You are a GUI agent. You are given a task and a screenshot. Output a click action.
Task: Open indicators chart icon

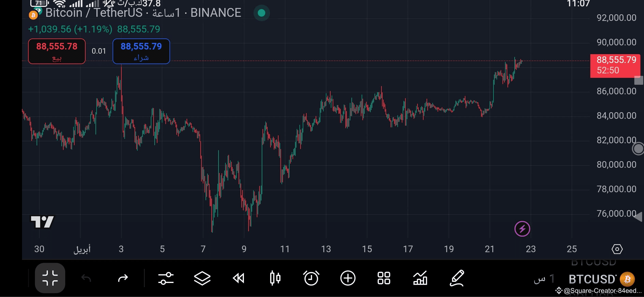pyautogui.click(x=420, y=278)
